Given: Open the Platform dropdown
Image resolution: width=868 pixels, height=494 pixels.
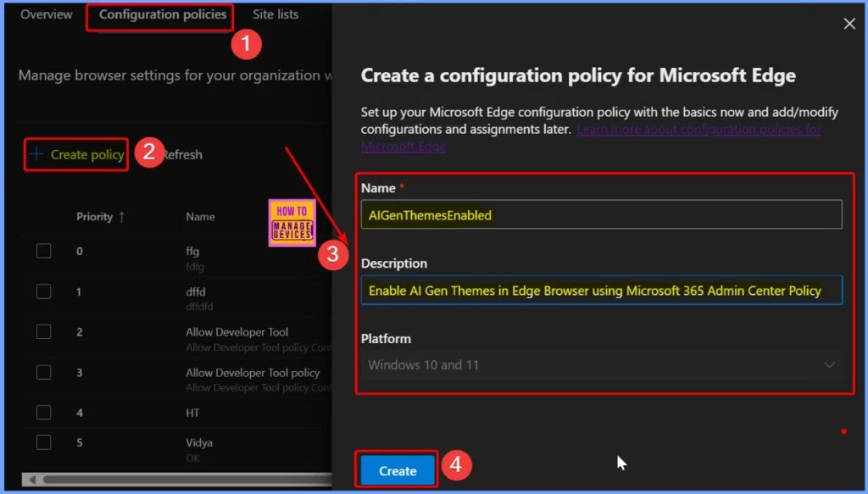Looking at the screenshot, I should (601, 365).
